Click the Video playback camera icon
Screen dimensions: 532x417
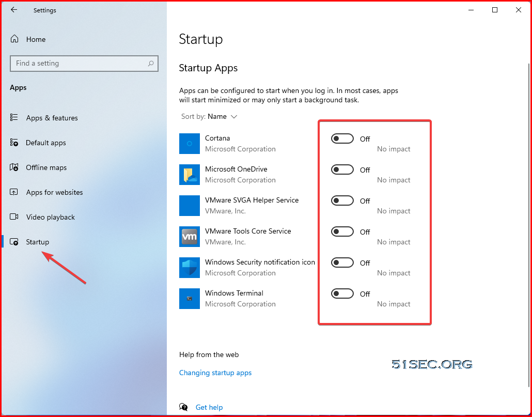pyautogui.click(x=14, y=217)
